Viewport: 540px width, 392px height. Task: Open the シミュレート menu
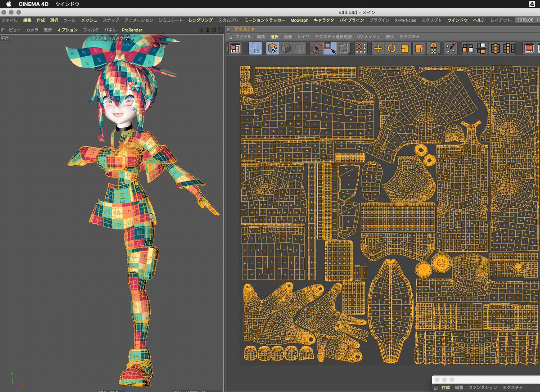click(171, 20)
